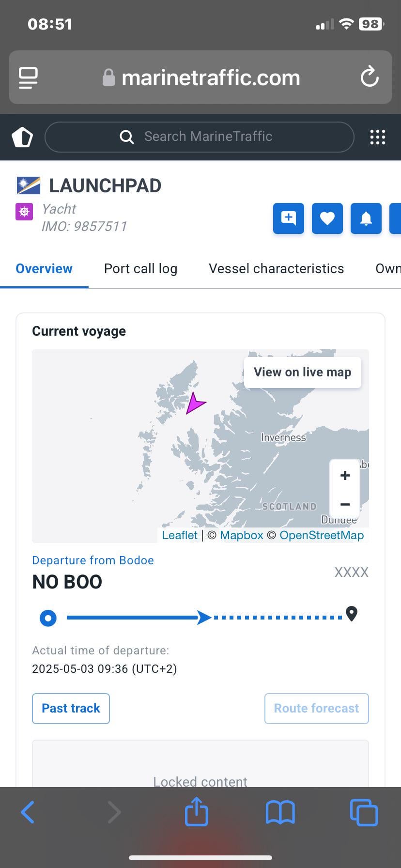401x868 pixels.
Task: Focus the Search MarineTraffic field
Action: tap(199, 137)
